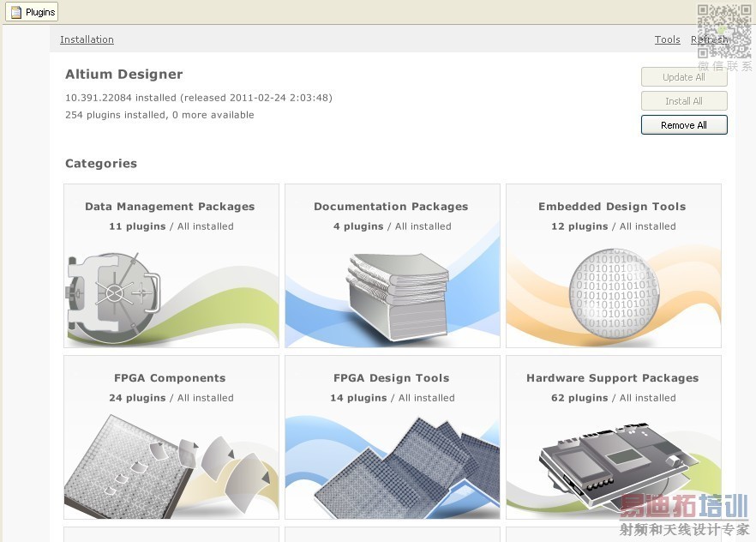Click the '62 plugins / All installed' text
The image size is (756, 542).
coord(614,398)
